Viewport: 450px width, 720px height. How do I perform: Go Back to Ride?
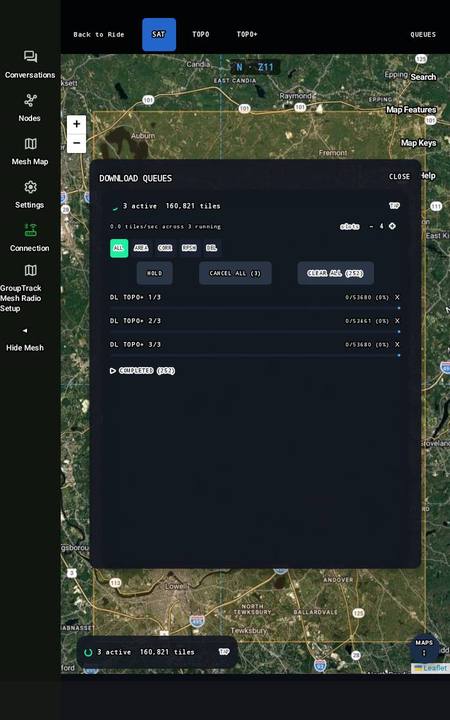(x=99, y=34)
